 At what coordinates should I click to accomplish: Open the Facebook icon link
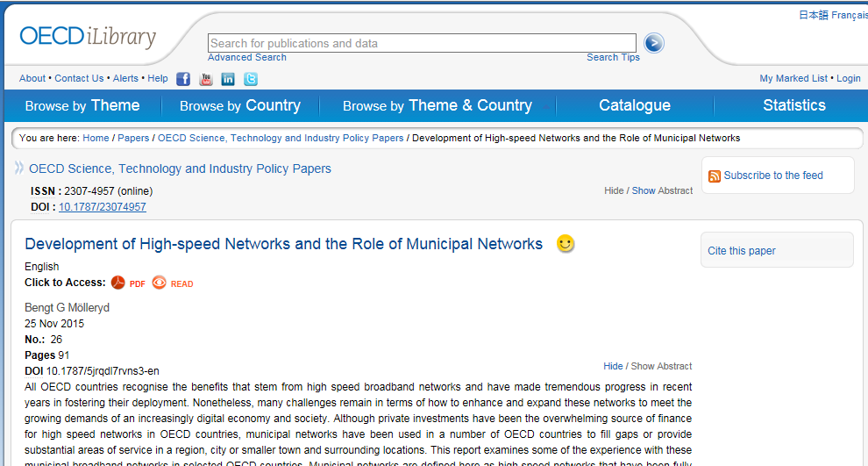183,79
